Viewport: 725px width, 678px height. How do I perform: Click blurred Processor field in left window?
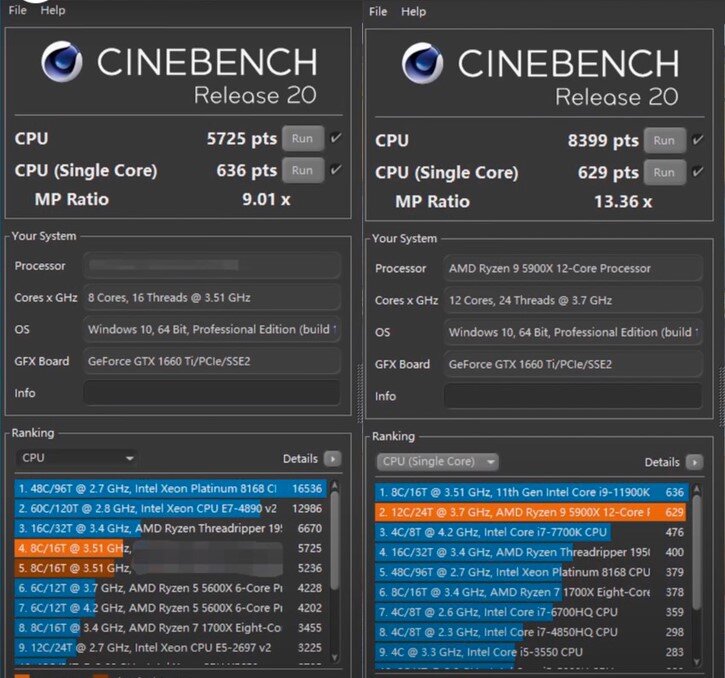click(212, 265)
